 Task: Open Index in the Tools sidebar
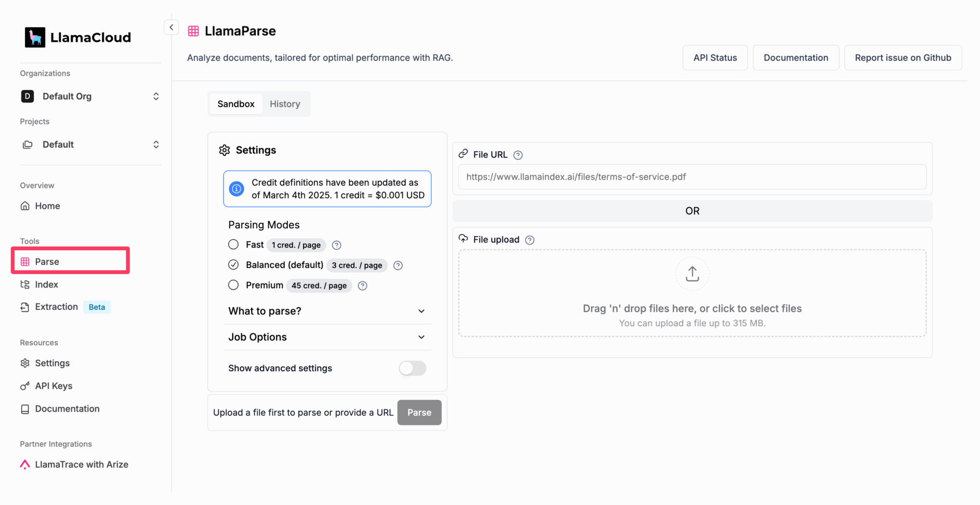tap(46, 284)
